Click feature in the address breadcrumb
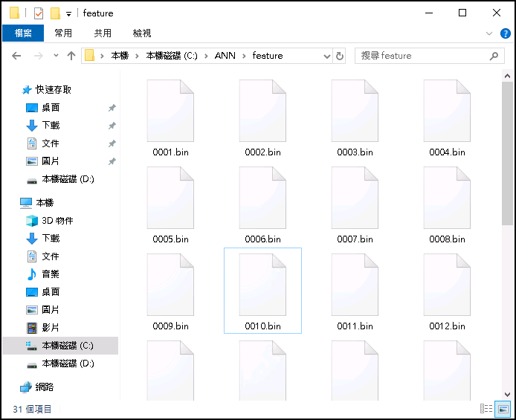Viewport: 516px width, 420px height. coord(268,56)
